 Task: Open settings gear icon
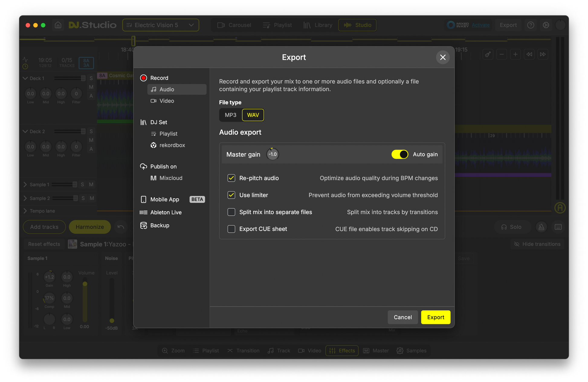coord(546,25)
